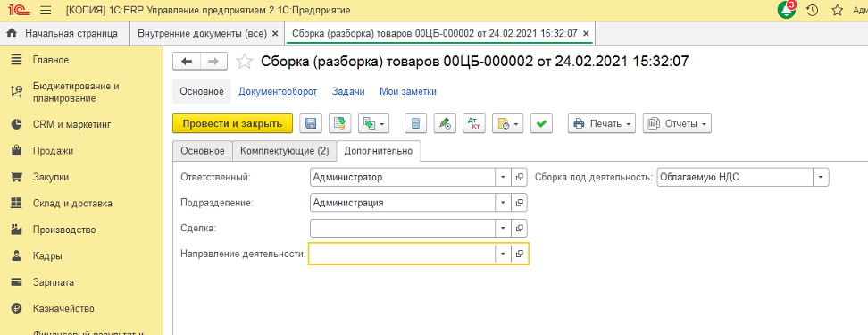
Task: Switch to the Основное form tab
Action: tap(203, 151)
